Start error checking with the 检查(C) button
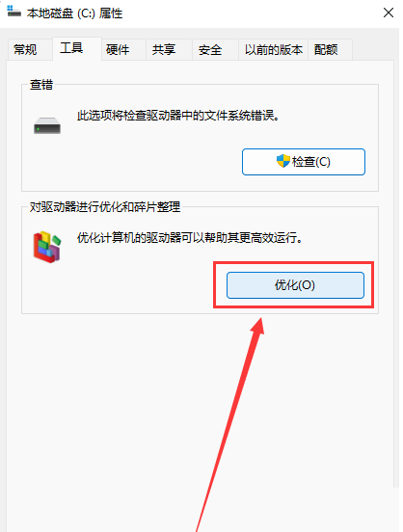The image size is (403, 532). (x=304, y=162)
